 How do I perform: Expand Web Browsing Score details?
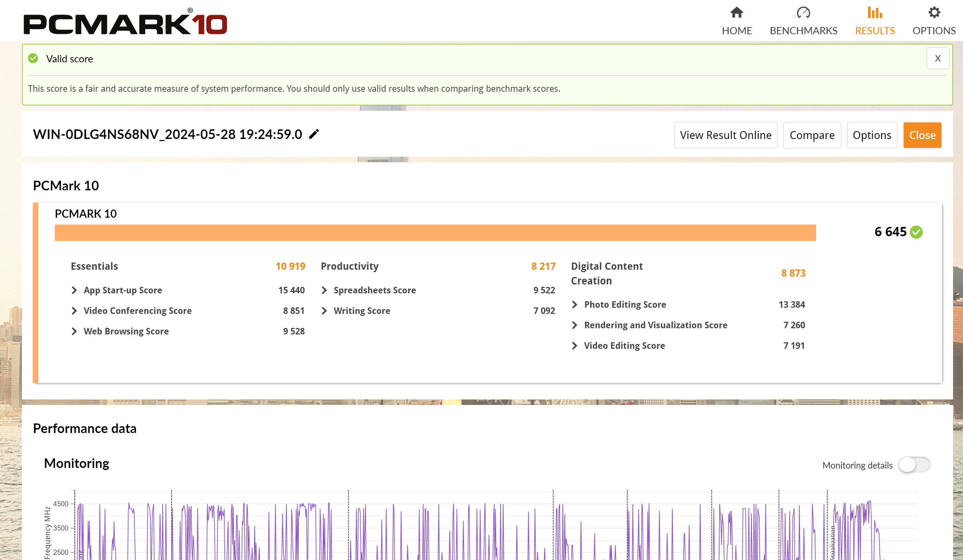point(74,332)
